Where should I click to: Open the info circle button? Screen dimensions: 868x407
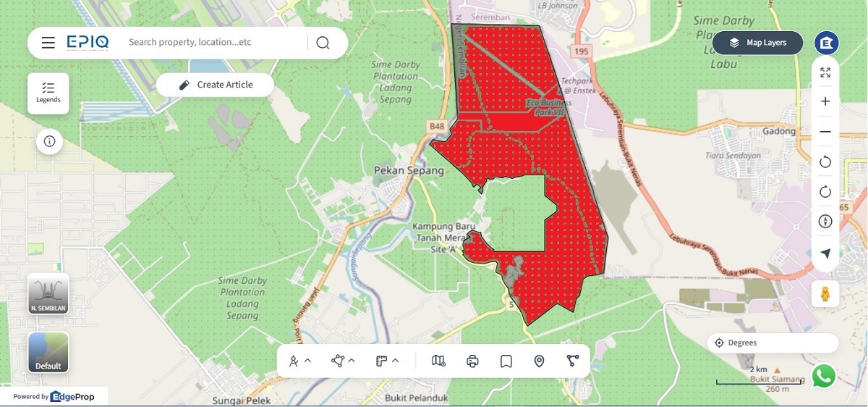point(49,141)
